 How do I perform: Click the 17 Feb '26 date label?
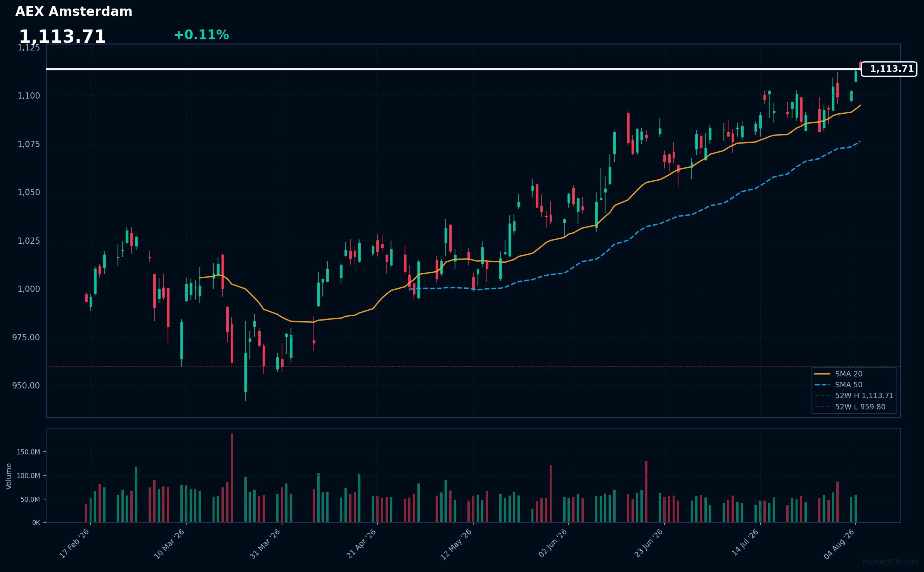tap(74, 544)
